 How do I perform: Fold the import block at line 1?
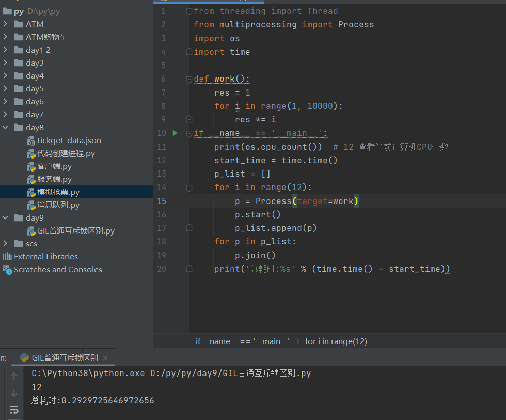click(189, 11)
